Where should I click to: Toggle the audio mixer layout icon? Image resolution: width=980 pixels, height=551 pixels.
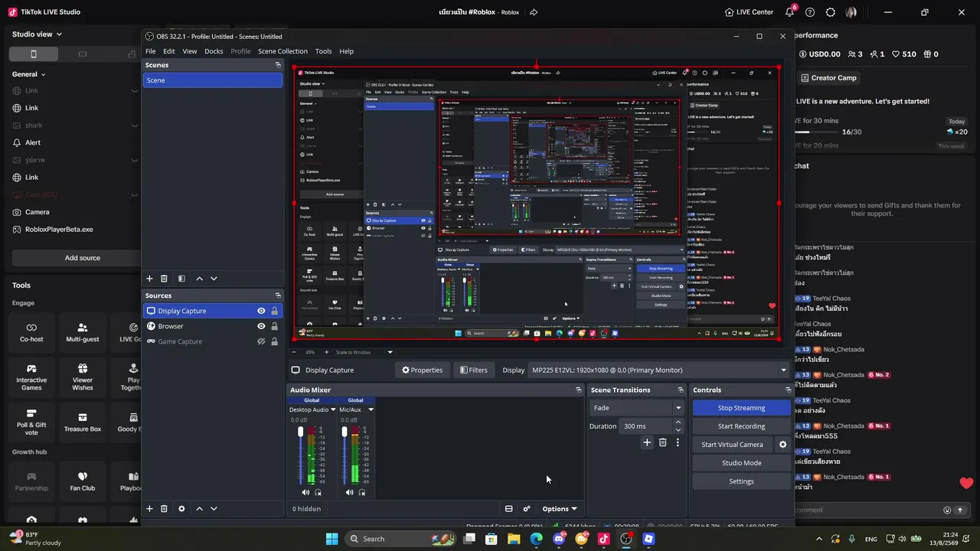pos(508,509)
